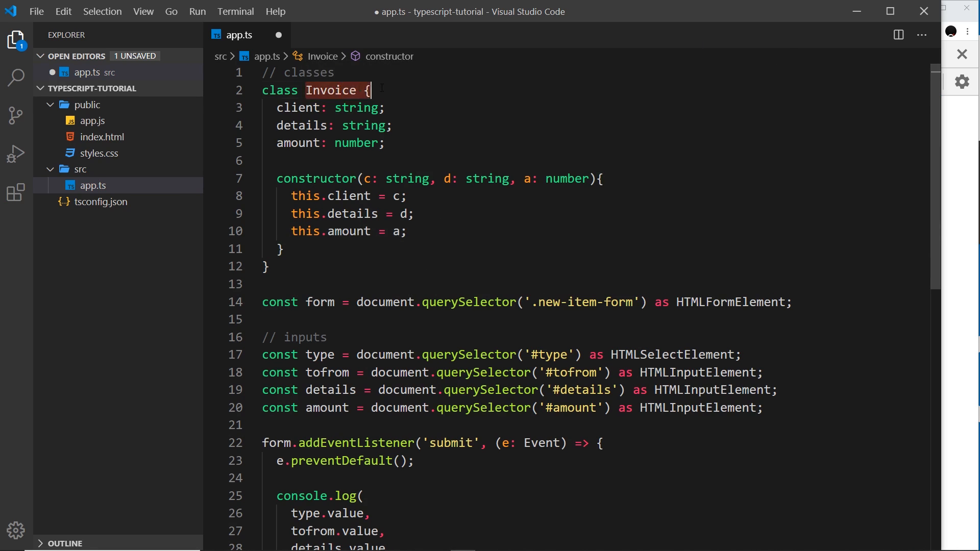Open the Help menu
Viewport: 980px width, 551px height.
276,11
